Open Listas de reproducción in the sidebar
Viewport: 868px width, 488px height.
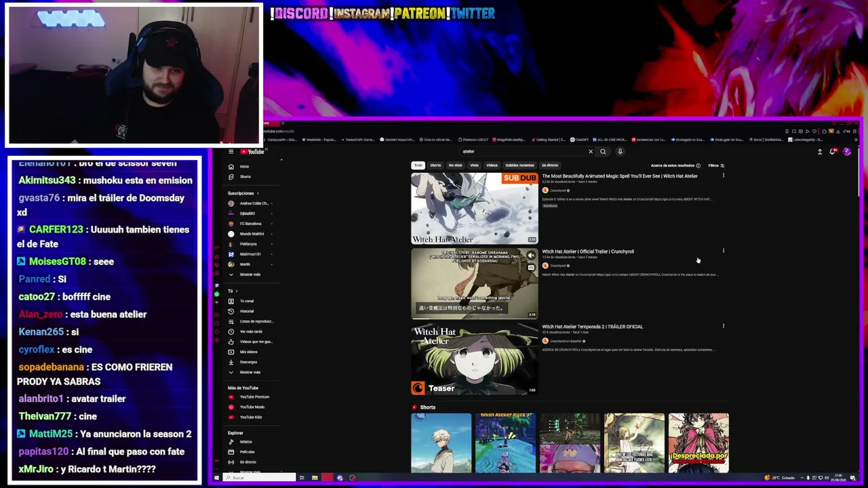tap(250, 321)
